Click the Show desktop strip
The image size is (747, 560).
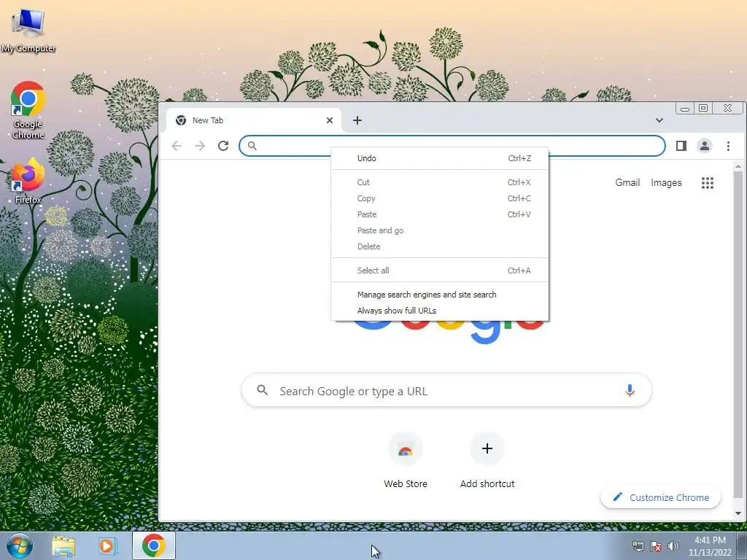742,545
